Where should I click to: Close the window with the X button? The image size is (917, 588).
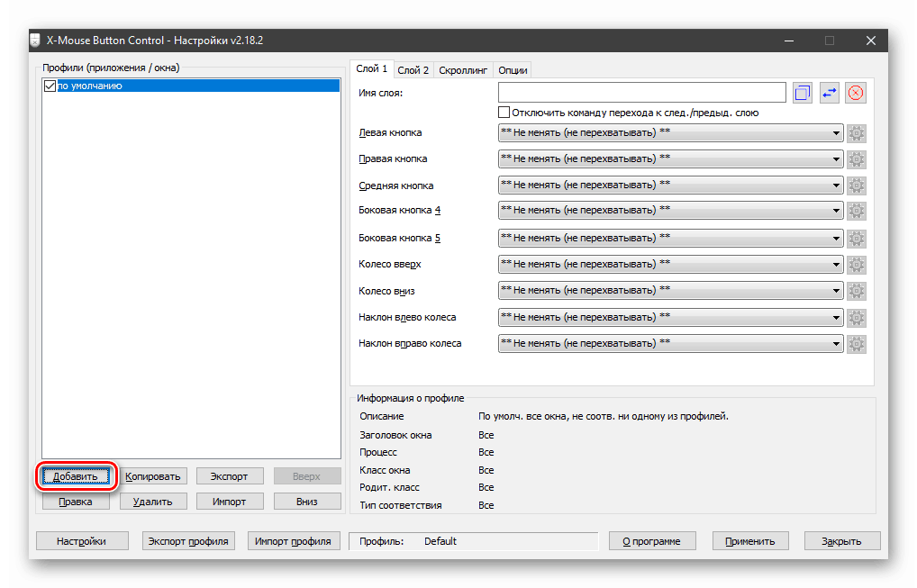tap(871, 41)
